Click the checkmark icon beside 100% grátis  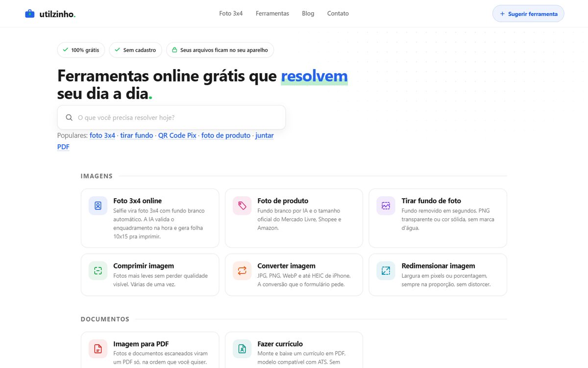[65, 50]
